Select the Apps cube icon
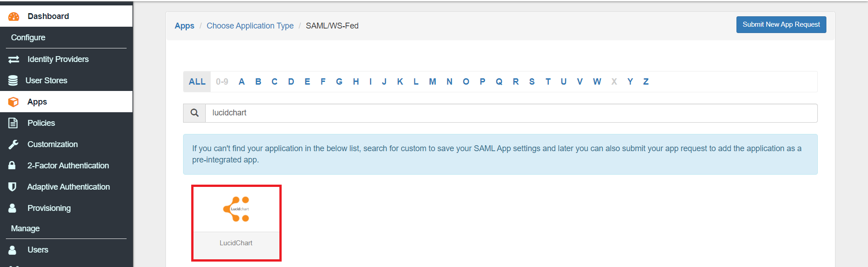The height and width of the screenshot is (267, 868). point(13,101)
